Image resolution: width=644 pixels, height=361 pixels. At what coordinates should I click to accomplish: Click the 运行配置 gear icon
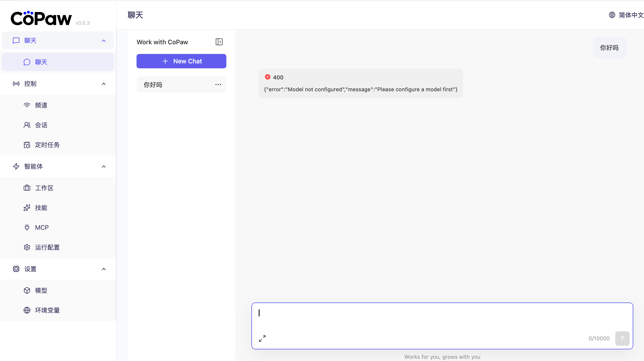point(27,247)
